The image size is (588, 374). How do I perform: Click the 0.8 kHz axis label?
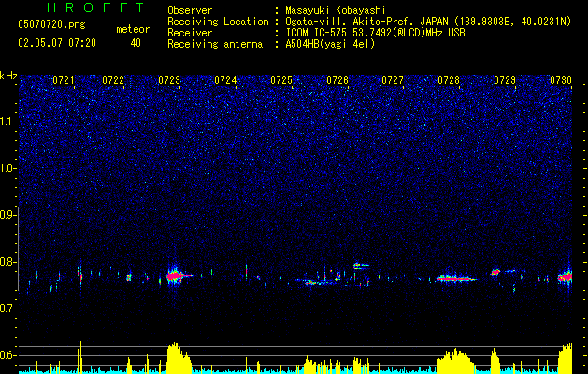[7, 262]
